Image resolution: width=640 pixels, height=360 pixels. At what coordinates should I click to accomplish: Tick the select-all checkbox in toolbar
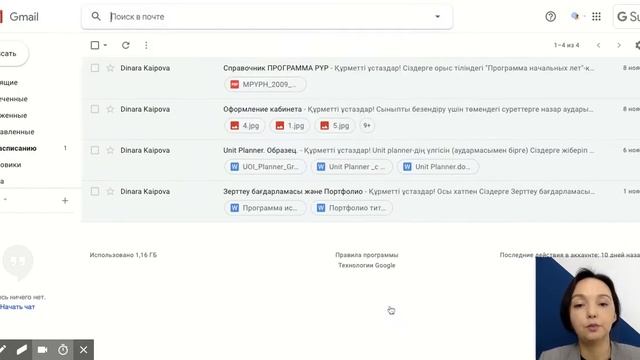tap(95, 45)
